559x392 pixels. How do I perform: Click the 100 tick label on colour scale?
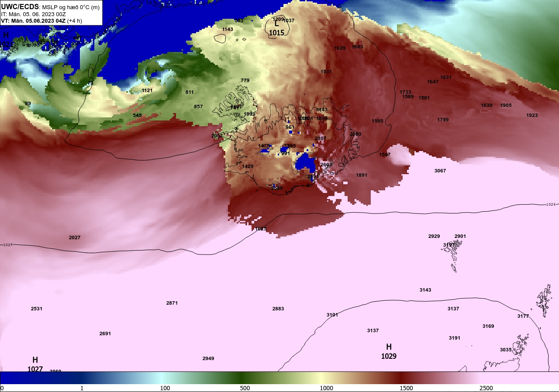tap(165, 388)
